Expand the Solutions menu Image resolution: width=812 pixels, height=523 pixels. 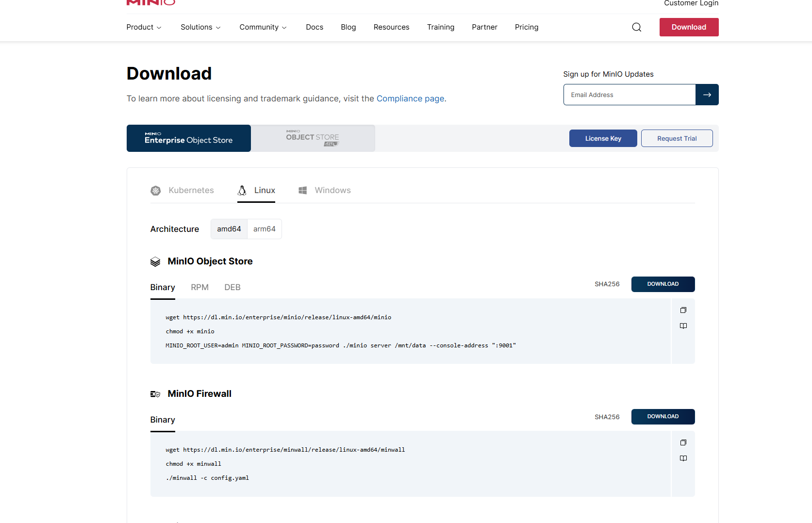200,27
